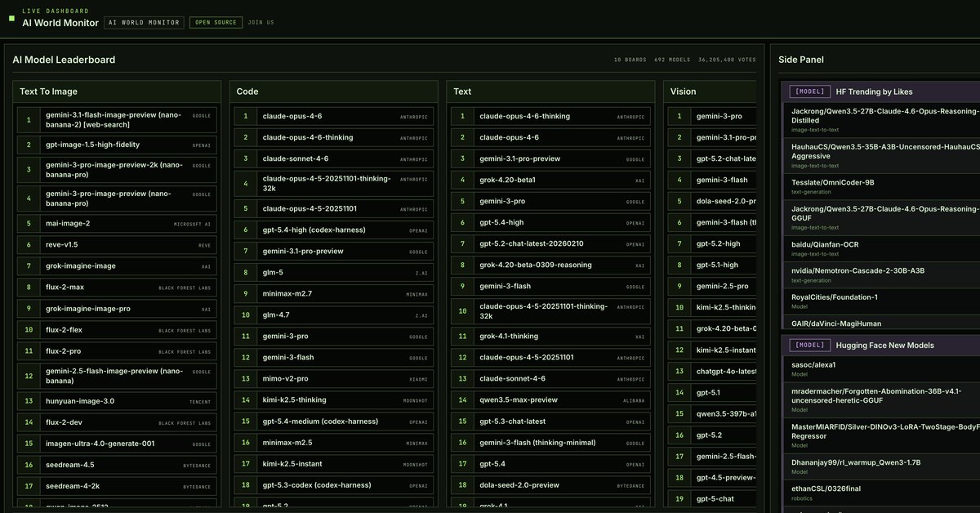Click the 10 BOARDS stat
The width and height of the screenshot is (980, 513).
(630, 60)
